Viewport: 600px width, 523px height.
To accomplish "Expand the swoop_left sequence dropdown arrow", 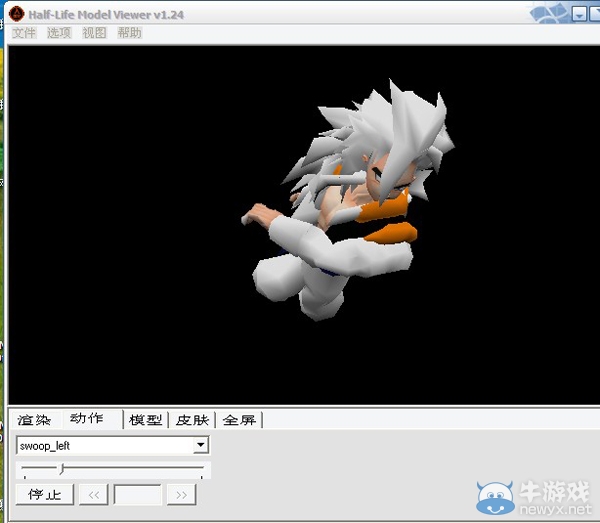I will click(x=200, y=445).
